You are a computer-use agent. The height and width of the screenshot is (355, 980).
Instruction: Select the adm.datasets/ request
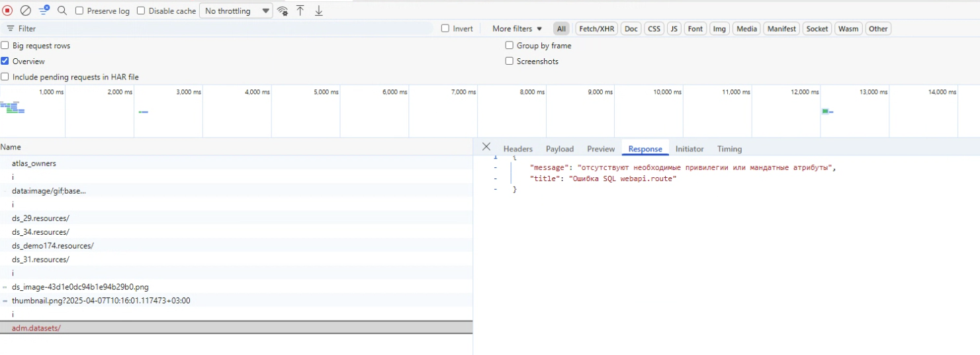[x=36, y=328]
